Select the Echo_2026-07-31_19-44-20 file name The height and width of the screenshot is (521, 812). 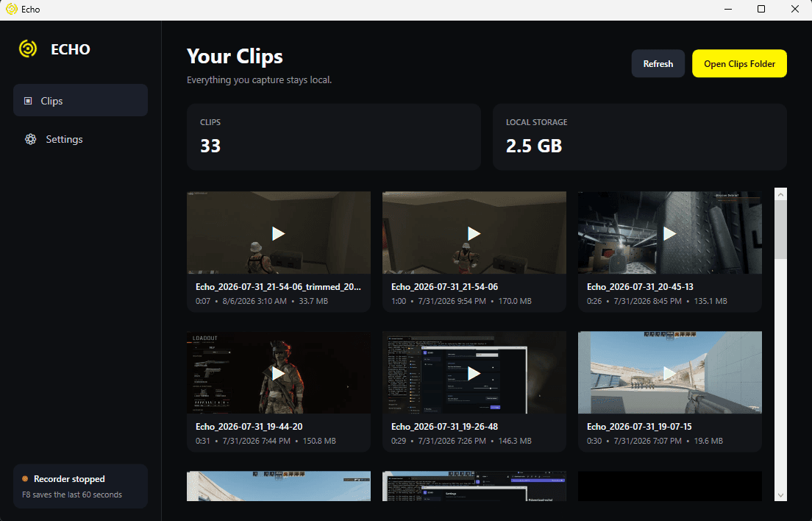pos(249,426)
